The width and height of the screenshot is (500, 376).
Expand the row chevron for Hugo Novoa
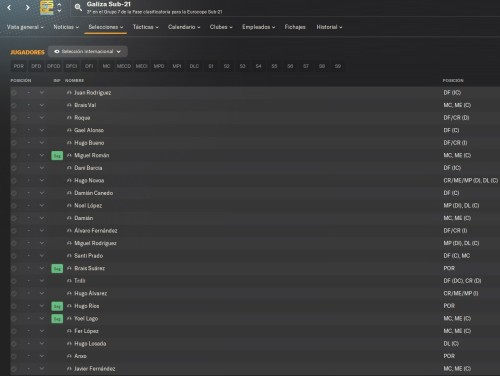coord(42,180)
